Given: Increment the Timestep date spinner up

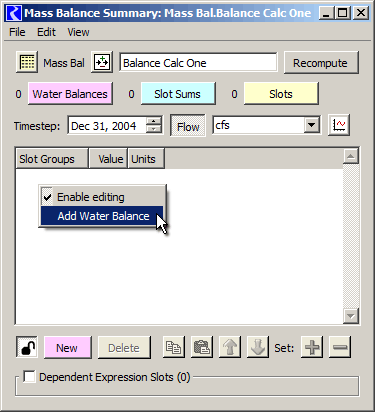Looking at the screenshot, I should (154, 121).
